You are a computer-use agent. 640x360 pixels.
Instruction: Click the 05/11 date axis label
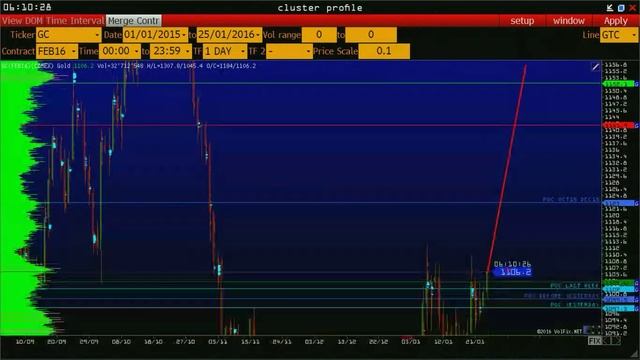pos(218,341)
